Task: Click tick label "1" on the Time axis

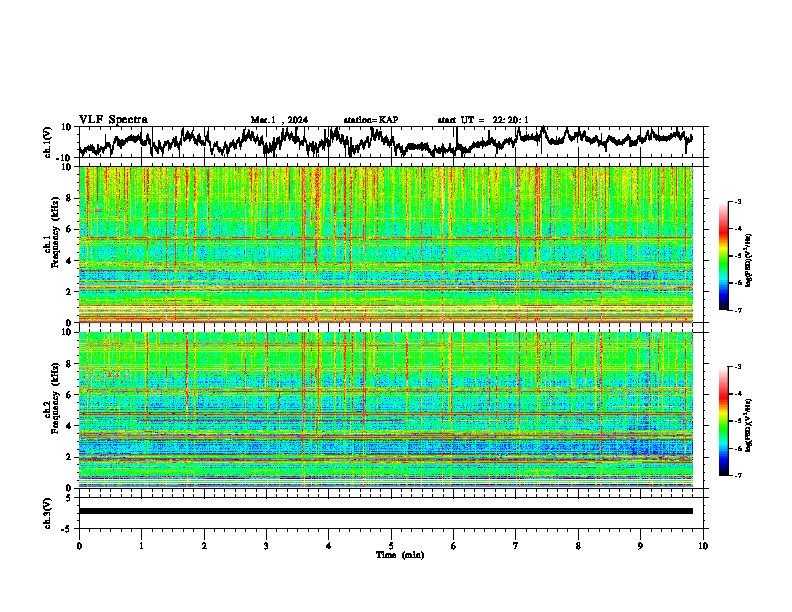Action: tap(141, 546)
